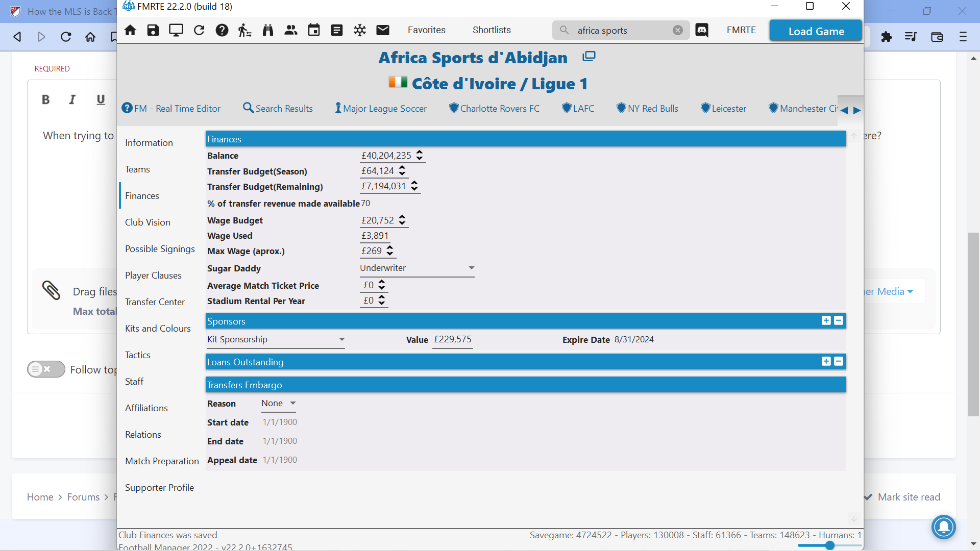
Task: Click the Discord chat icon
Action: [702, 30]
